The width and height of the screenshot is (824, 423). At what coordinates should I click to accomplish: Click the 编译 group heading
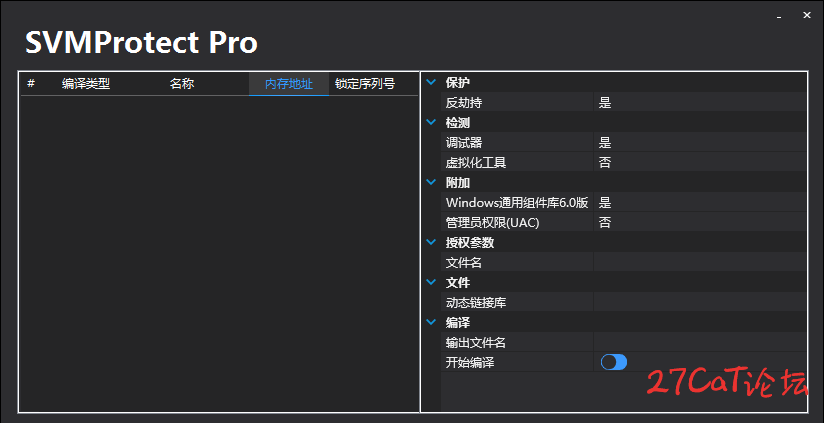coord(458,322)
